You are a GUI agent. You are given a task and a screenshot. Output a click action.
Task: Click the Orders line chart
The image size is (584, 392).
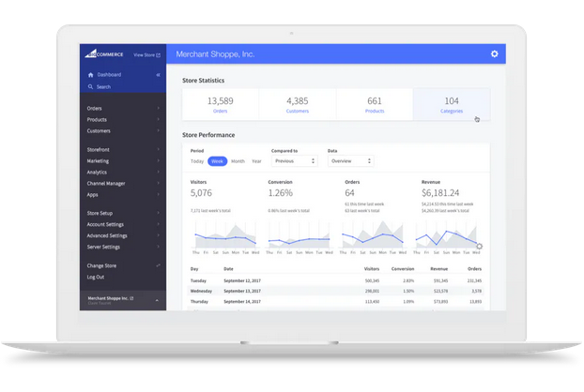[373, 235]
